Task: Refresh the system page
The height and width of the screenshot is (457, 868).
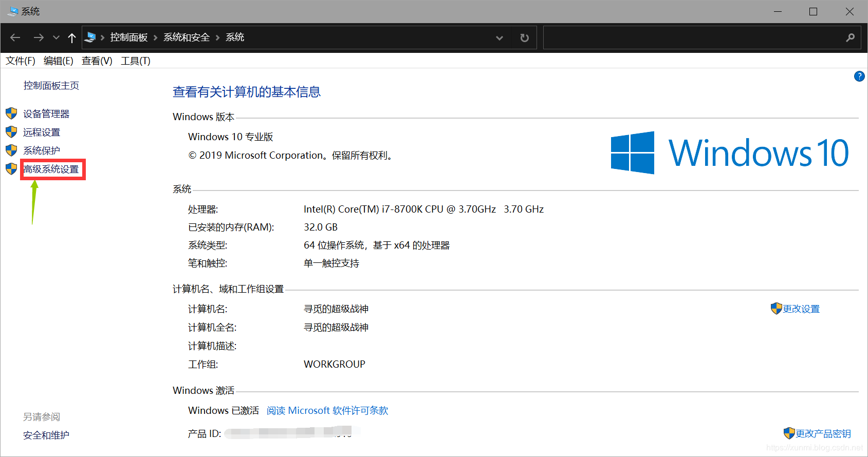Action: tap(524, 38)
